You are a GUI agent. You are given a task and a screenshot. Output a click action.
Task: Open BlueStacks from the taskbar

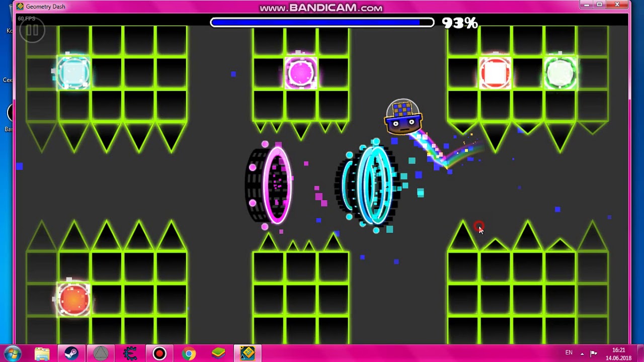[x=218, y=354]
